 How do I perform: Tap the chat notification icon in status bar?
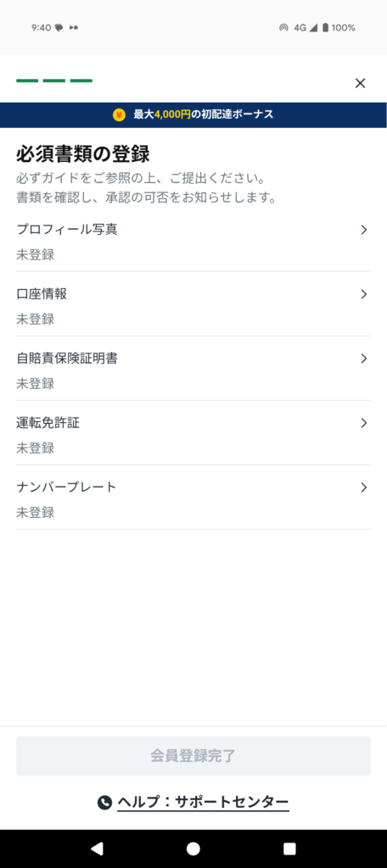pyautogui.click(x=59, y=28)
